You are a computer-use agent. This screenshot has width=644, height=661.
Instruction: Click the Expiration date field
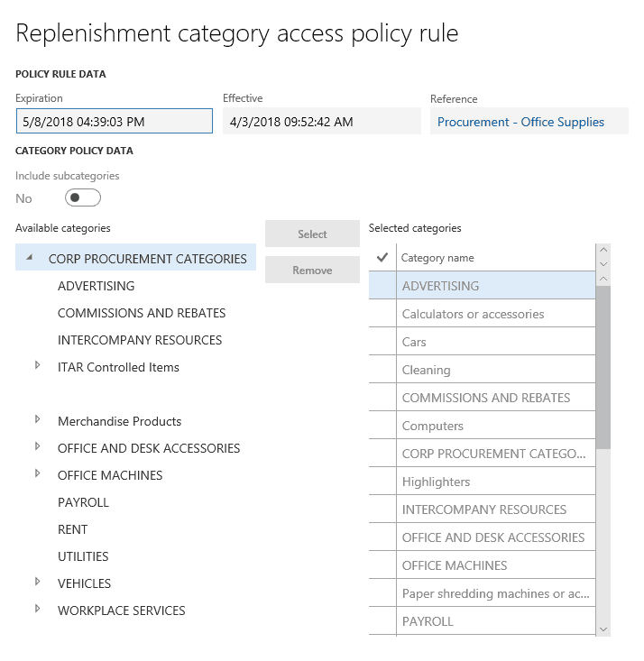click(115, 121)
